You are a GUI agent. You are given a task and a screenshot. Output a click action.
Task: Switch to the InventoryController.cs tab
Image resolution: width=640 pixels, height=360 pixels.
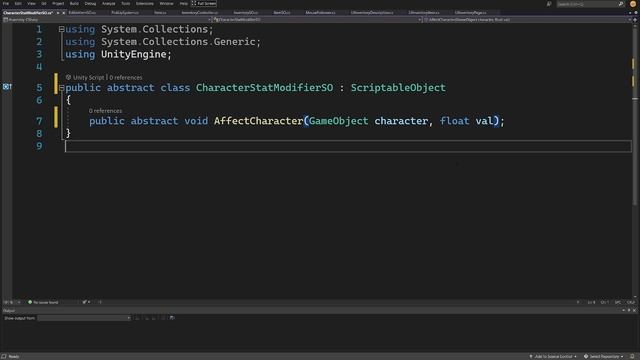pos(200,13)
